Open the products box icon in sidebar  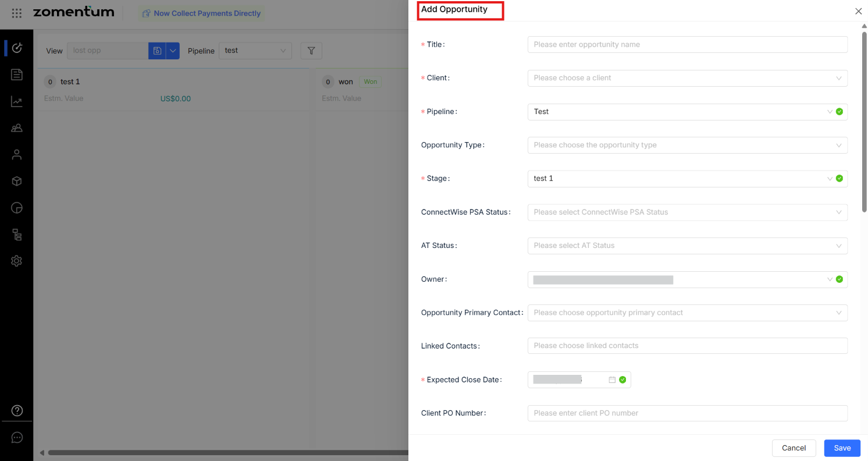[x=17, y=182]
